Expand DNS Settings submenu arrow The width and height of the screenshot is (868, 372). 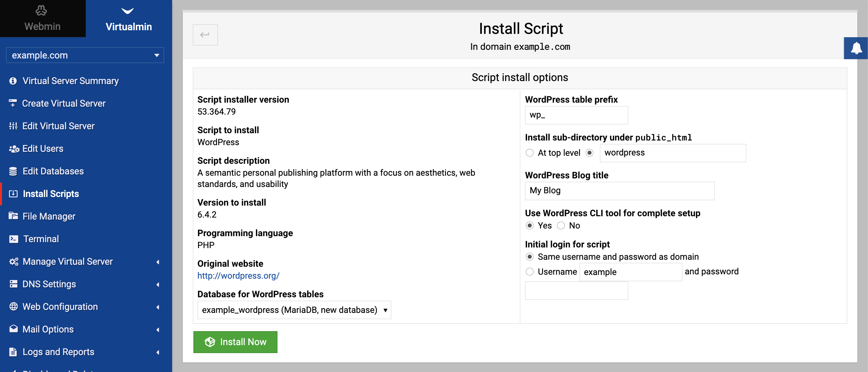pyautogui.click(x=158, y=284)
